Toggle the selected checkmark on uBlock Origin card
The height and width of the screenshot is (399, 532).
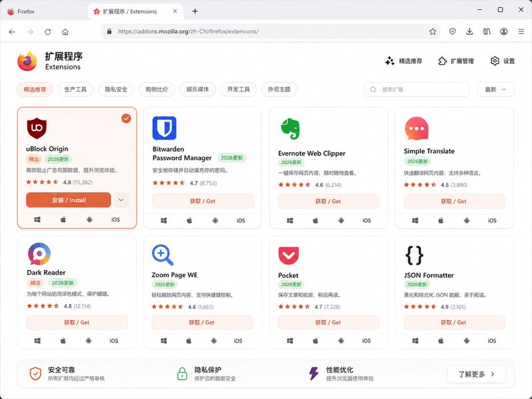click(x=126, y=118)
